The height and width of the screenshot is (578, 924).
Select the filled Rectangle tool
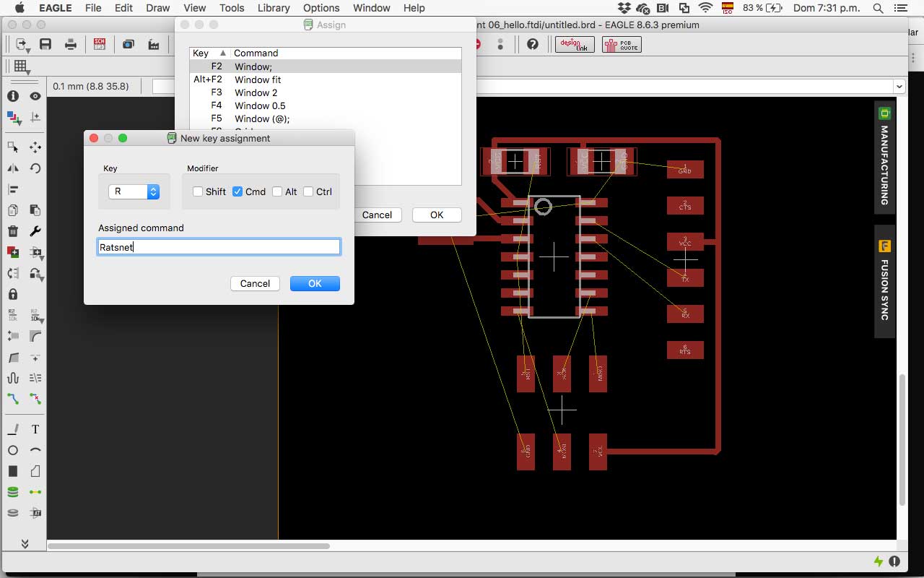(x=13, y=471)
